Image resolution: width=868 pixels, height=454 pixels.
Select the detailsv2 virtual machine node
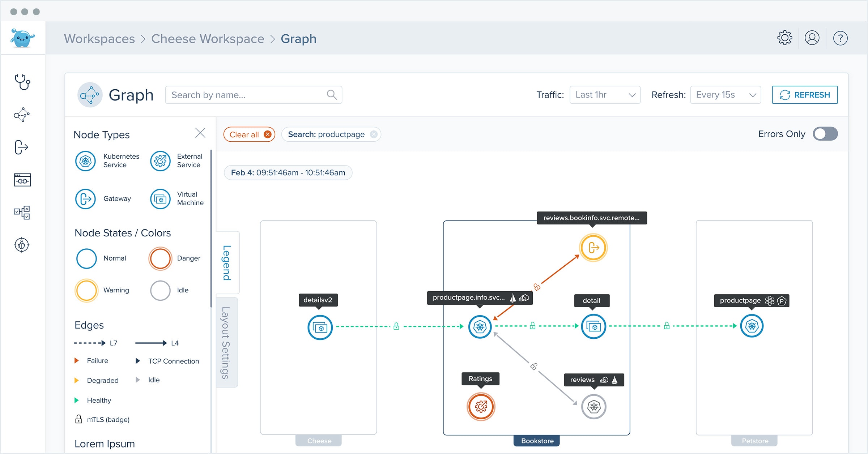(x=320, y=327)
